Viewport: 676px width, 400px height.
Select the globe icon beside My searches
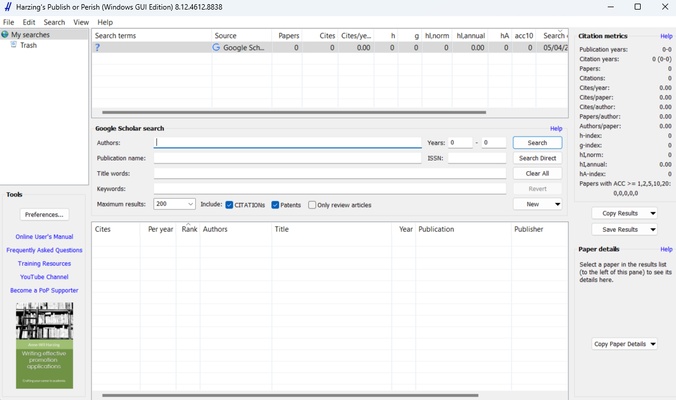point(5,34)
